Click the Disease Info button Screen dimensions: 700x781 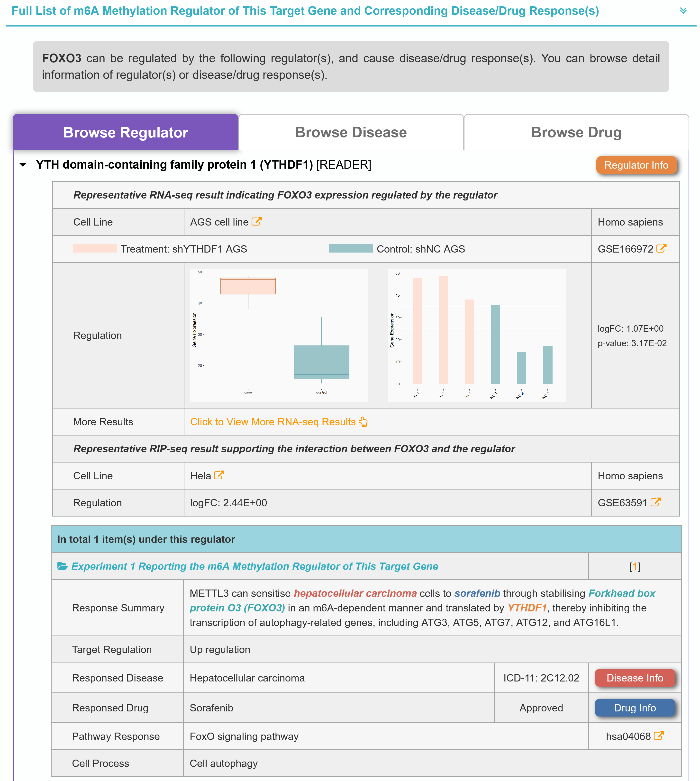tap(635, 678)
